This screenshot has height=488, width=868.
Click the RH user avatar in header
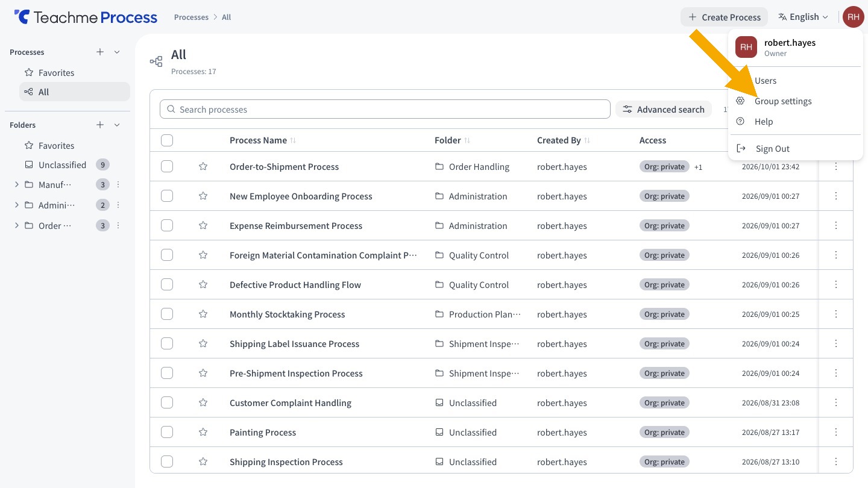[x=853, y=17]
